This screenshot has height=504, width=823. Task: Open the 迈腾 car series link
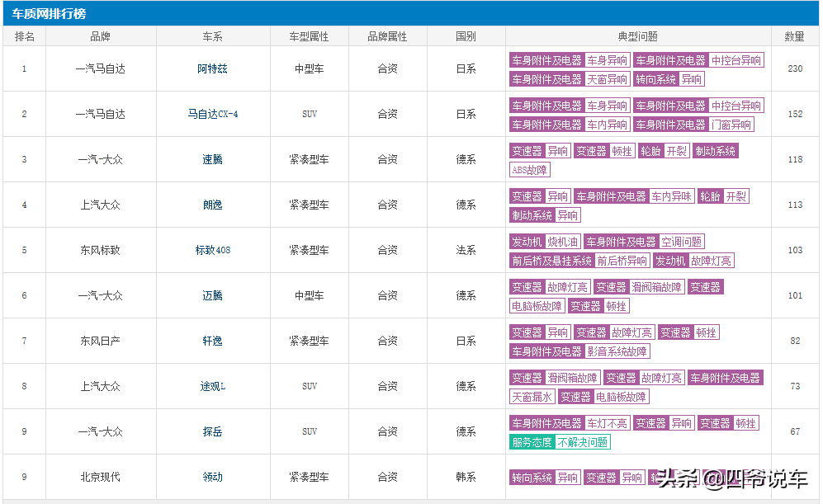click(x=213, y=295)
